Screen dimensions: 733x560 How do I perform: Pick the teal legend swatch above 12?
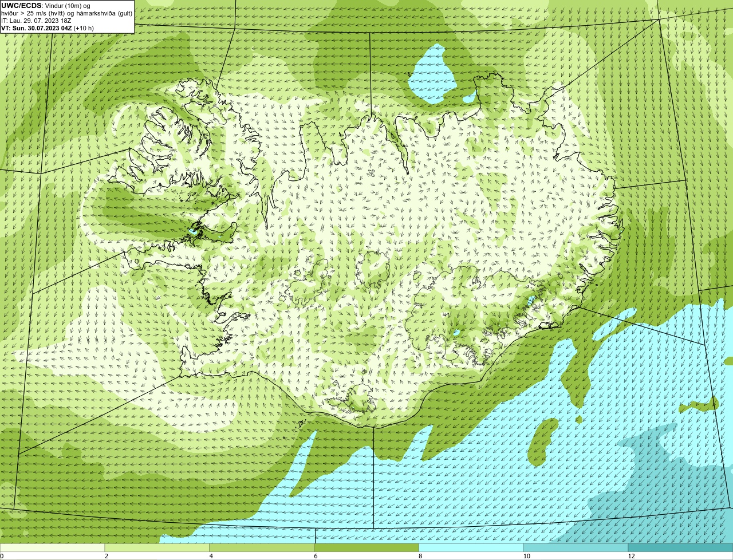tap(680, 548)
